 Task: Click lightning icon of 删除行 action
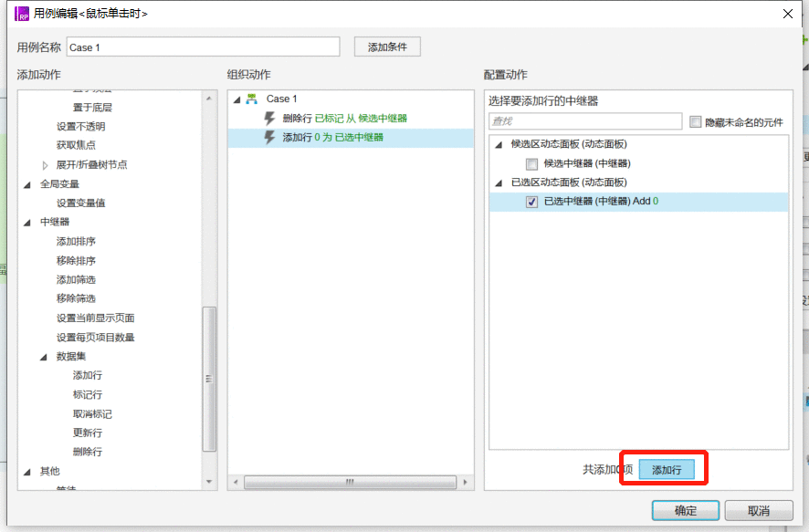click(269, 119)
